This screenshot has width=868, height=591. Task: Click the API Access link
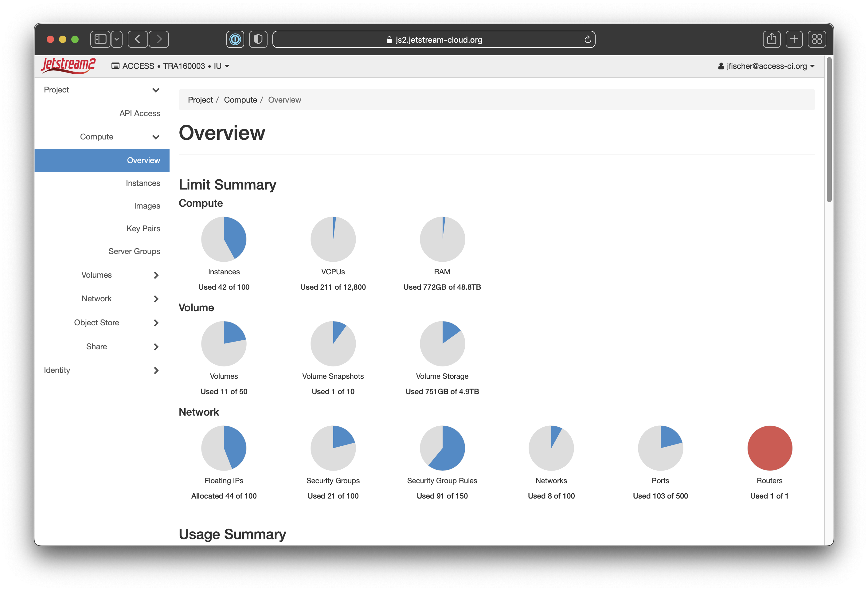point(140,113)
